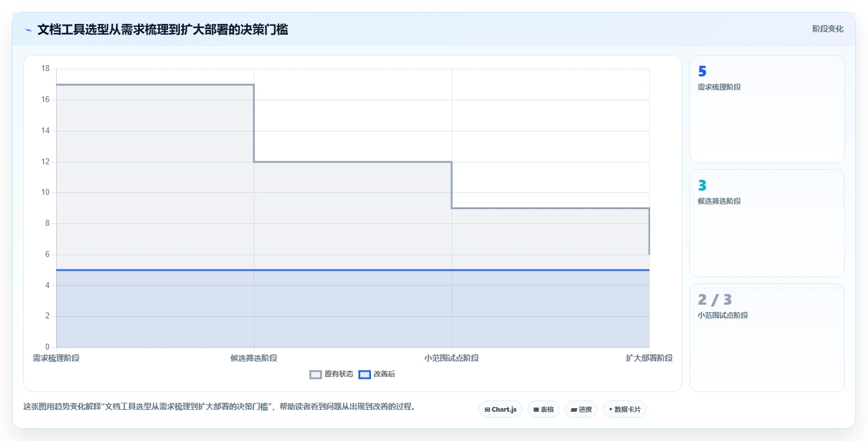Click the 需求梳理阶段 x-axis label

[56, 358]
